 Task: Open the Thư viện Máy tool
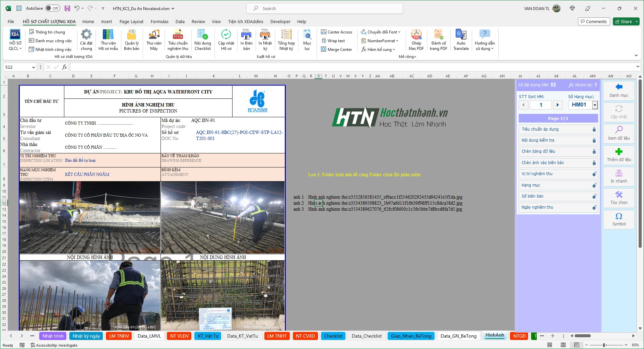point(154,40)
